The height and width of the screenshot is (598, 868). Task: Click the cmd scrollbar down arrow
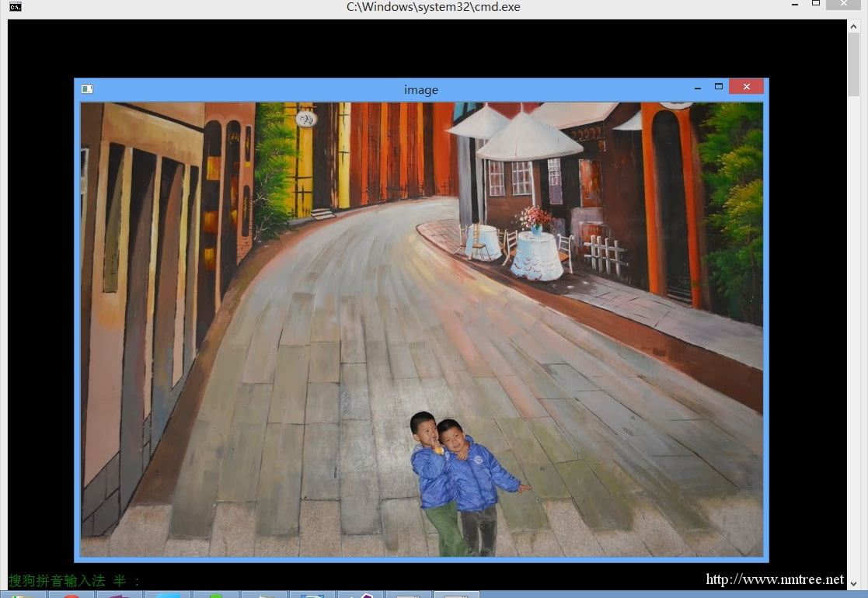(853, 583)
